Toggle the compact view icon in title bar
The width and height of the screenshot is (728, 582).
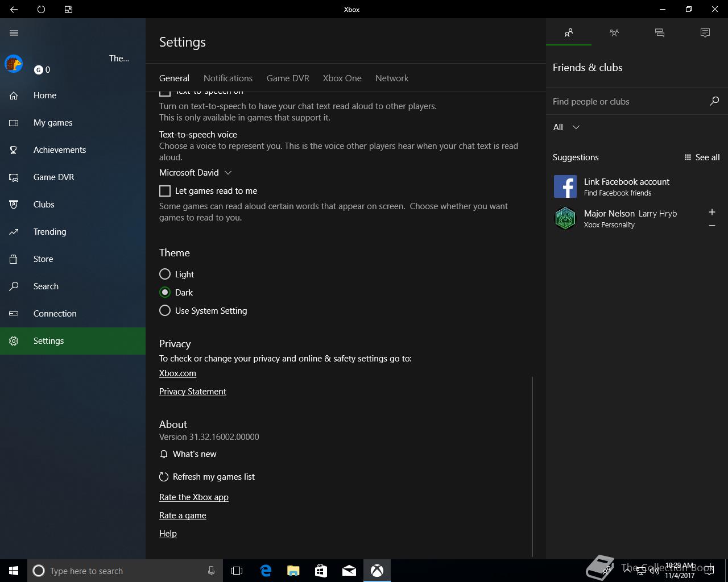(68, 9)
